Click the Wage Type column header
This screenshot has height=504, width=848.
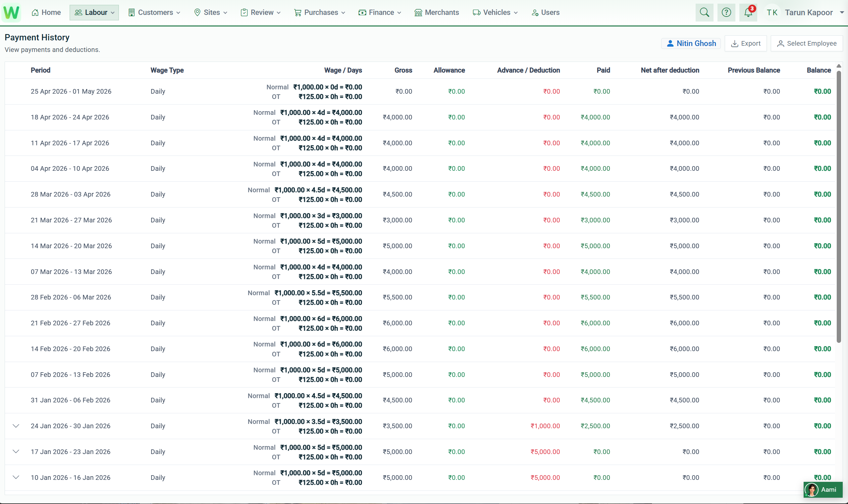pos(167,70)
